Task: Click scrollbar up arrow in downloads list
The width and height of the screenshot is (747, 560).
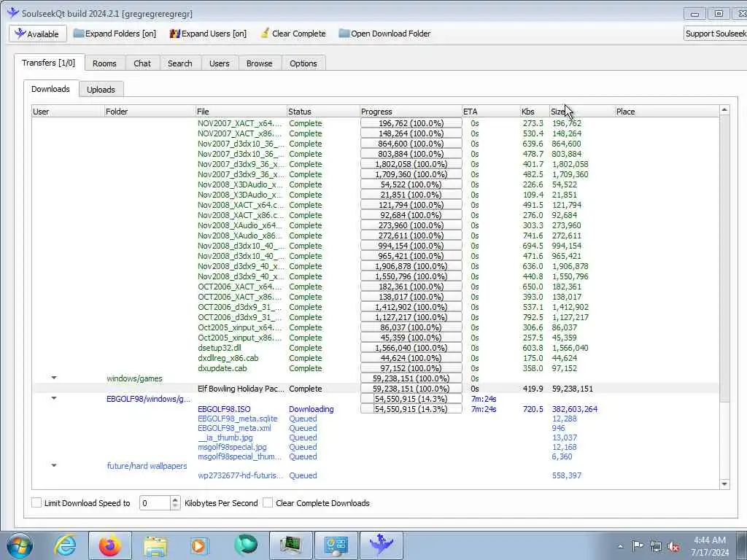Action: (x=724, y=110)
